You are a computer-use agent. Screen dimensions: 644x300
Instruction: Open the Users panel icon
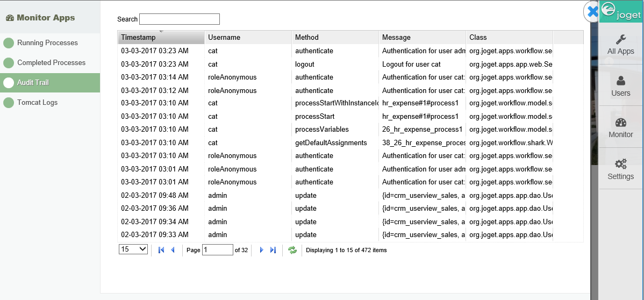tap(620, 81)
